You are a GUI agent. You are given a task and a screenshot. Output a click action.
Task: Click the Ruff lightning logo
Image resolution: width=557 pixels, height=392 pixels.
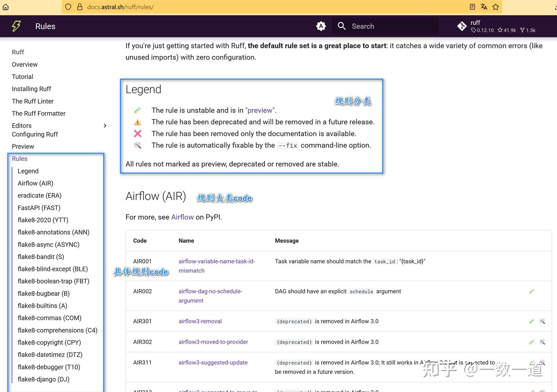(16, 26)
